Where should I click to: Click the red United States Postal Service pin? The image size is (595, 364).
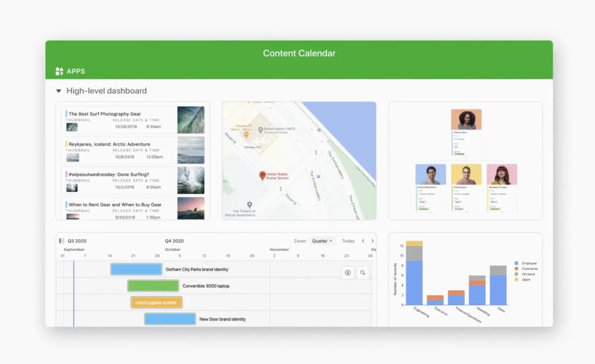pos(262,176)
